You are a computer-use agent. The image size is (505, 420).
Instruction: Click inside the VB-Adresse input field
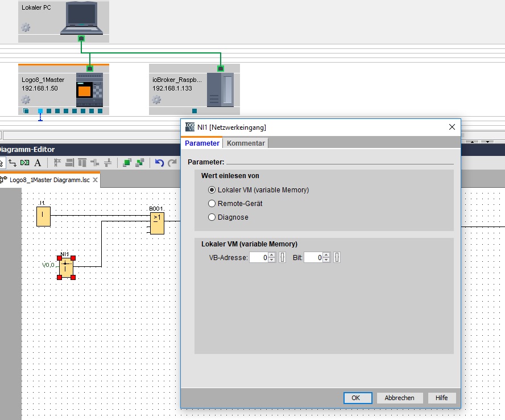click(258, 258)
